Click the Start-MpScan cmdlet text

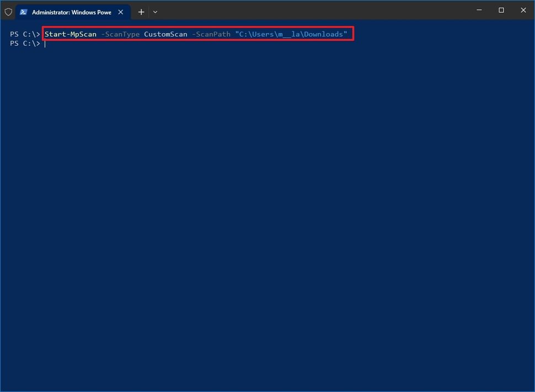point(71,34)
